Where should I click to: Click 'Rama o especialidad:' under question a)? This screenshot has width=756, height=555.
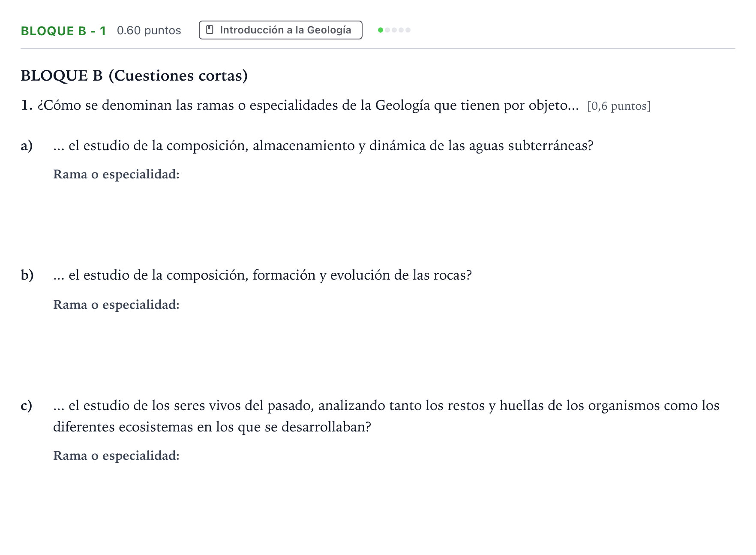(x=116, y=175)
